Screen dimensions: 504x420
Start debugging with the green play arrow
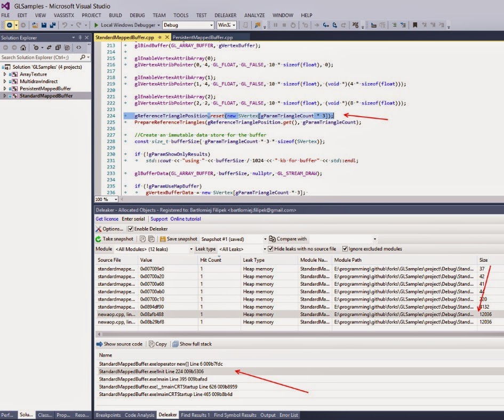coord(96,25)
